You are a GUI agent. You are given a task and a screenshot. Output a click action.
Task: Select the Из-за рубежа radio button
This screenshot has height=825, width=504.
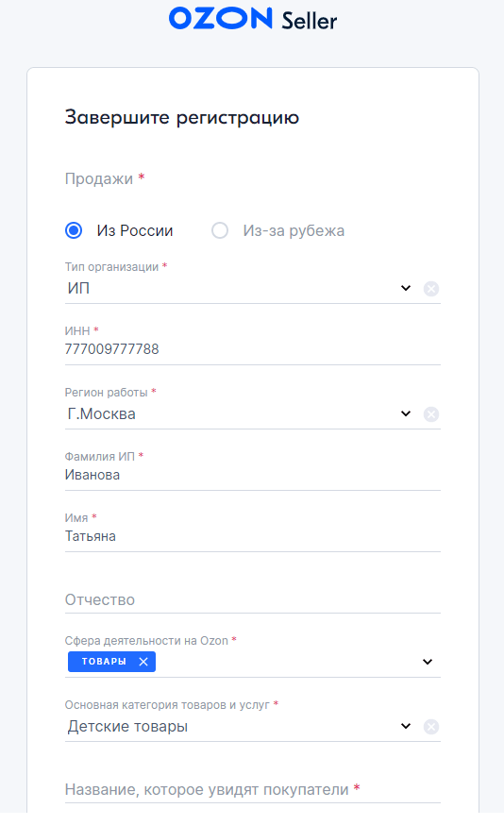(x=220, y=230)
